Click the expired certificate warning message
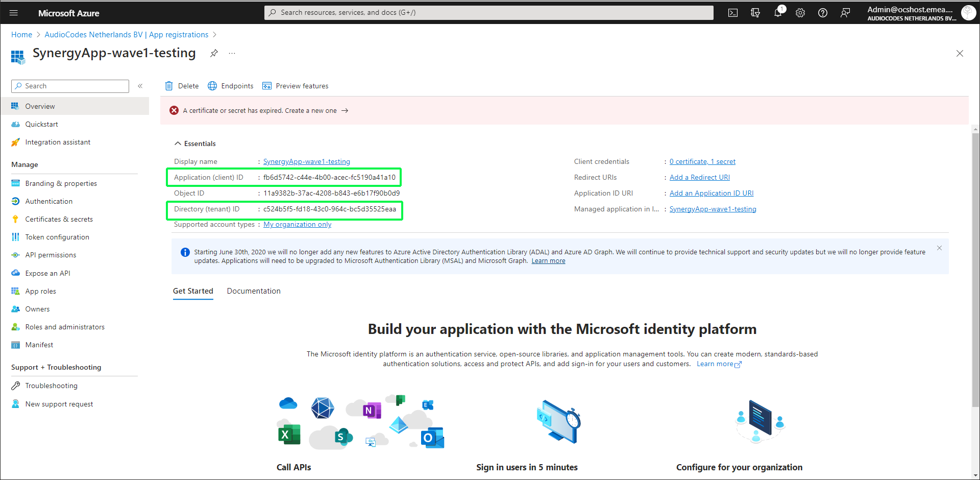 [260, 110]
